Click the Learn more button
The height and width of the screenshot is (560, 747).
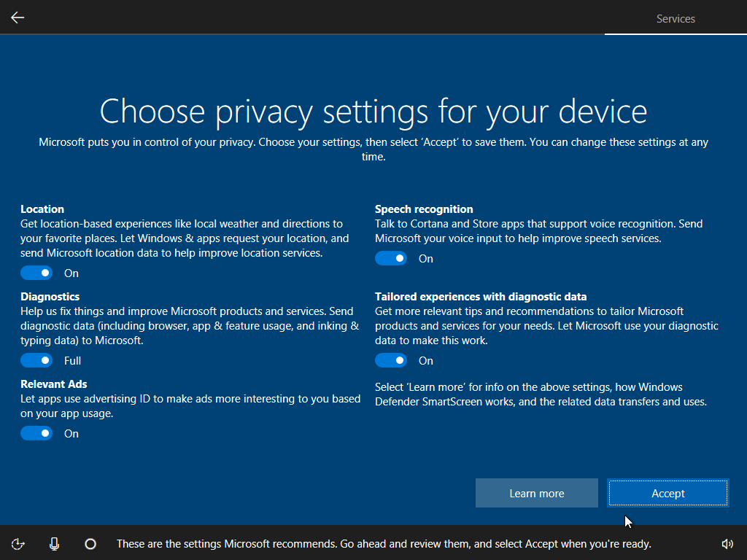coord(537,494)
